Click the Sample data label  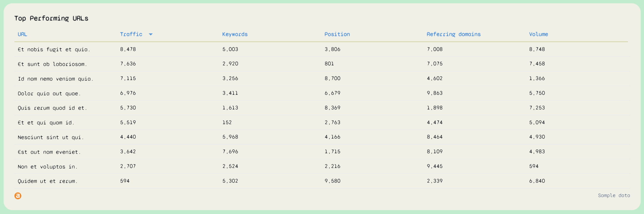[614, 195]
